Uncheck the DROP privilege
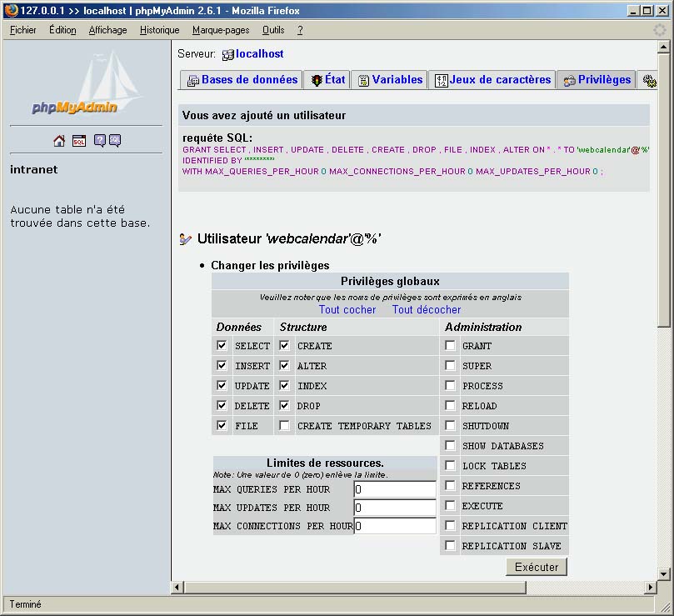674x616 pixels. (x=284, y=405)
